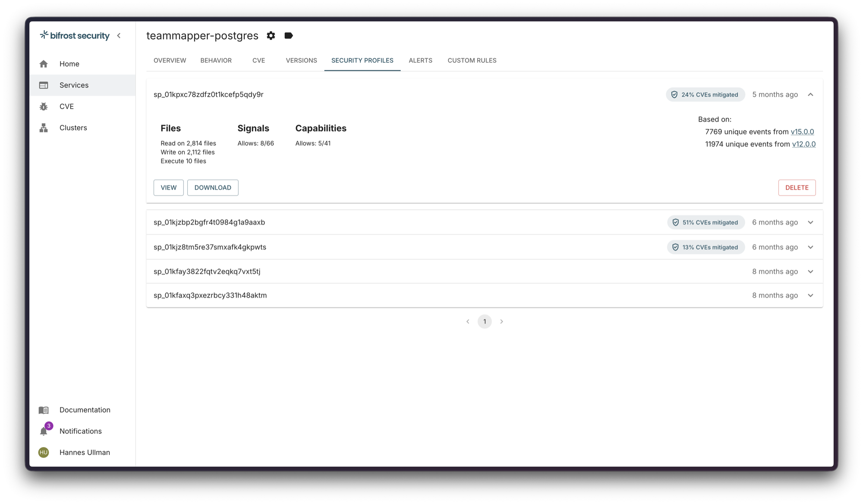Switch to the Behavior tab
Image resolution: width=863 pixels, height=504 pixels.
(x=216, y=60)
